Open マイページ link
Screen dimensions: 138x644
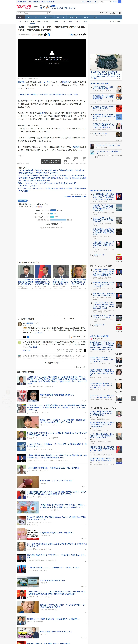(103, 13)
